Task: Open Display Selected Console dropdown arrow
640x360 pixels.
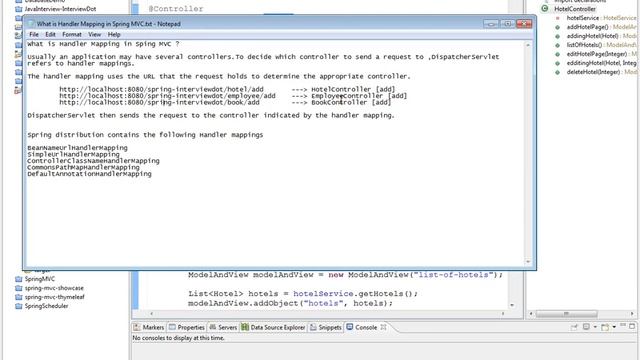Action: click(595, 327)
